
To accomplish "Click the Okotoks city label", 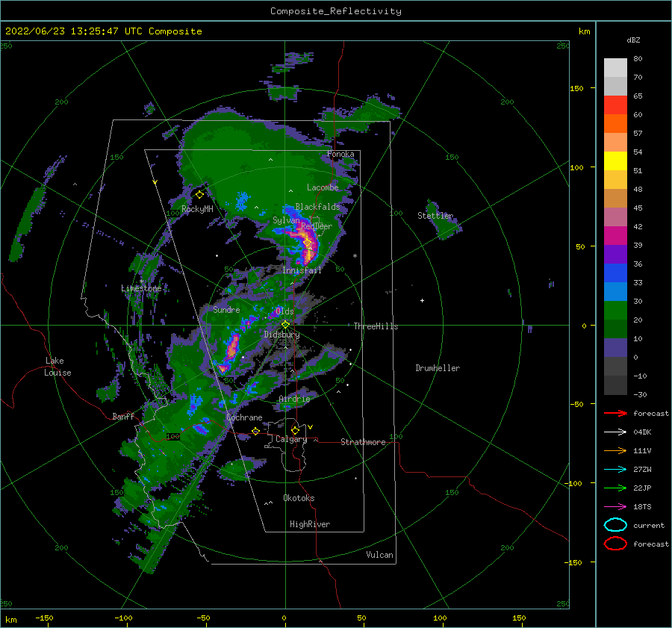I will point(299,498).
